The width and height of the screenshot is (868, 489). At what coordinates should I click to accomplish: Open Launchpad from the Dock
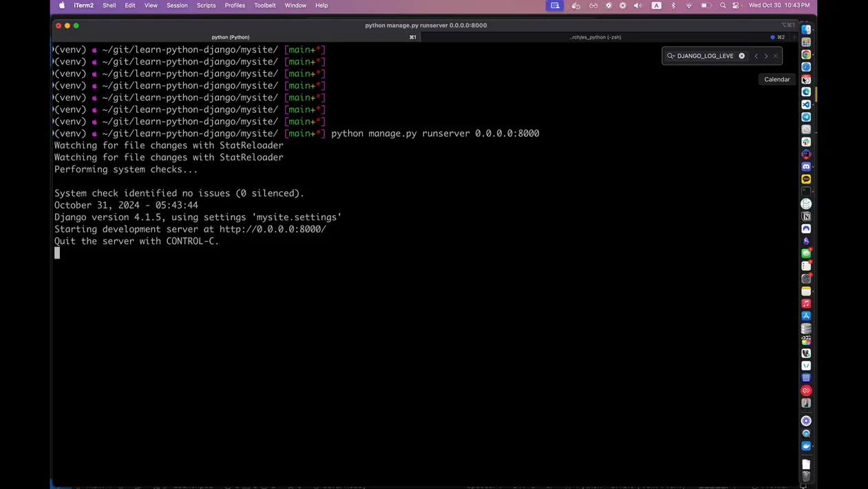806,42
